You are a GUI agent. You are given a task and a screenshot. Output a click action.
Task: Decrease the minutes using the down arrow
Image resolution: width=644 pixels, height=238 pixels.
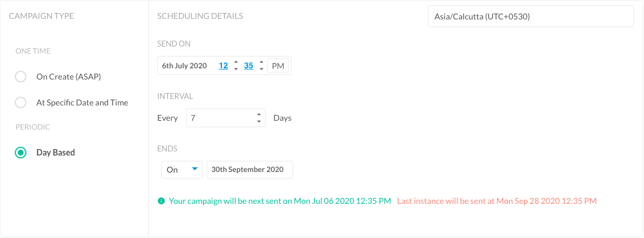coord(261,69)
